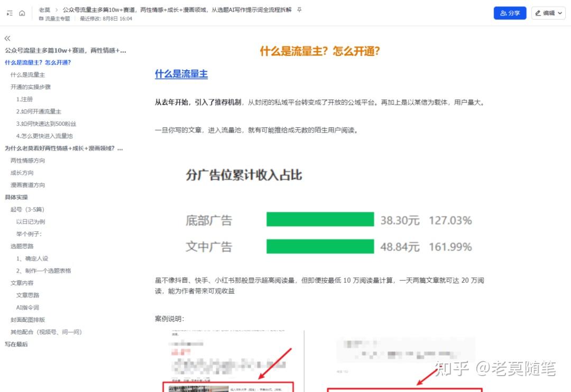The image size is (571, 392).
Task: Open the home icon in top bar
Action: pos(22,13)
